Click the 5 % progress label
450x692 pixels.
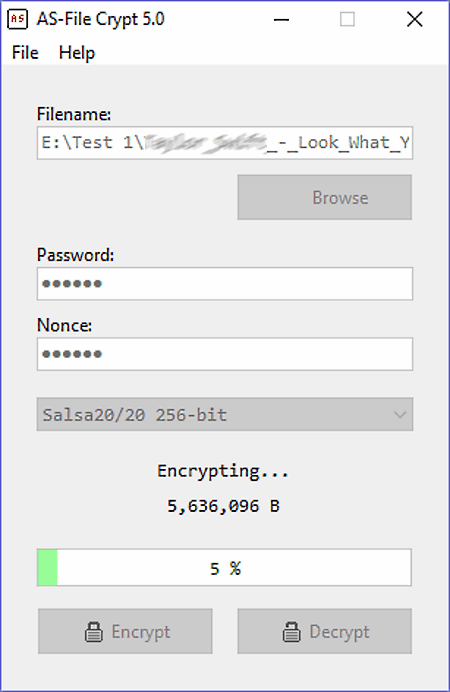pos(225,568)
